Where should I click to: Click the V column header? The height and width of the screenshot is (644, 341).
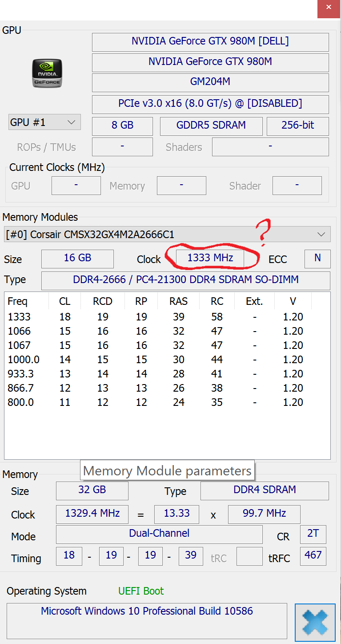[x=293, y=301]
